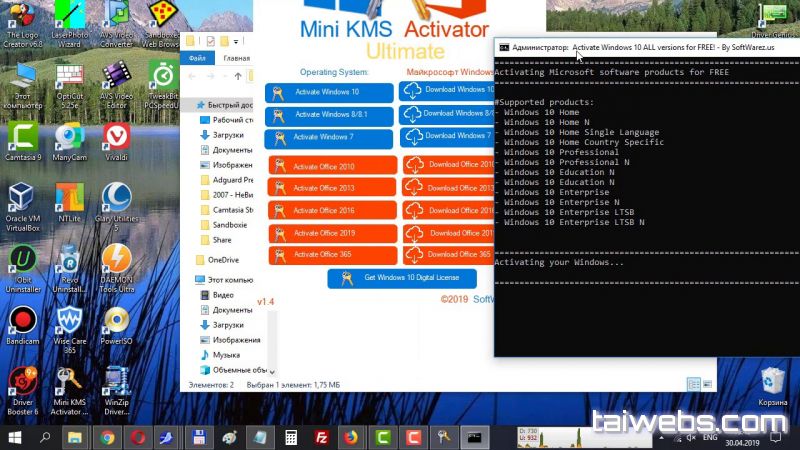
Task: Click the Activate Office 2016 button
Action: (329, 211)
